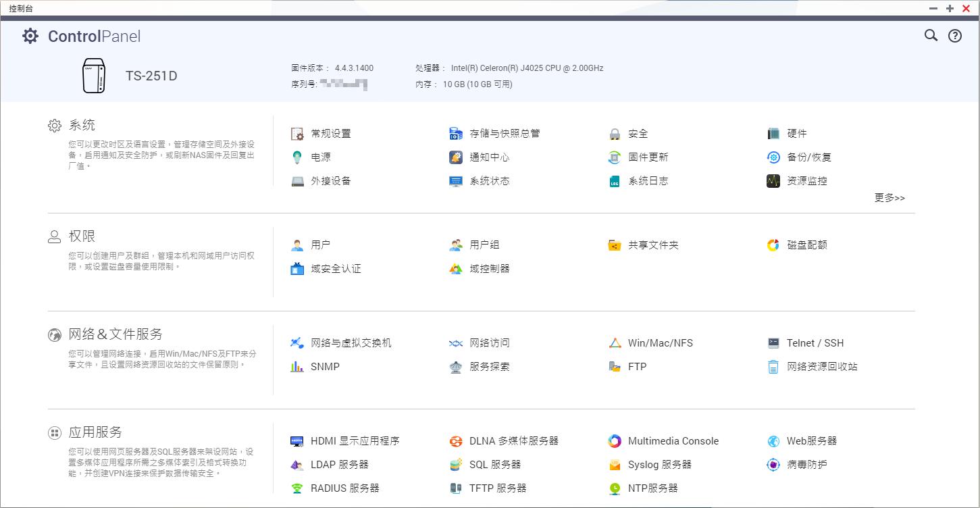
Task: Select the 权限 category heading
Action: pyautogui.click(x=82, y=236)
